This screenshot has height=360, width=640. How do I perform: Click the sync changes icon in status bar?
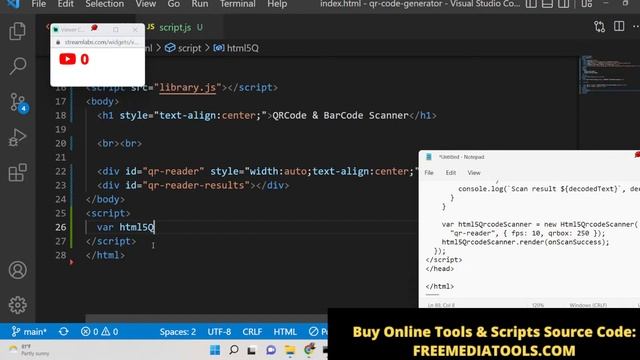tap(64, 331)
